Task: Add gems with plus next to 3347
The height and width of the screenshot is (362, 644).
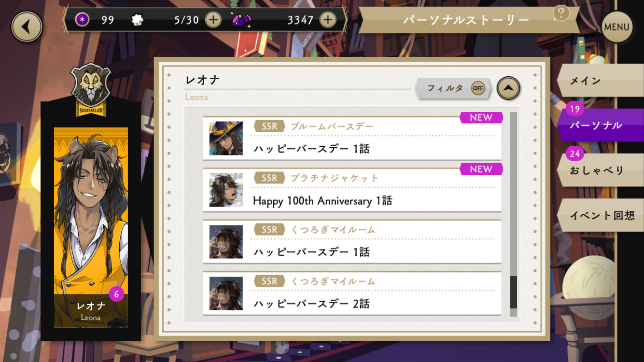Action: (x=328, y=20)
